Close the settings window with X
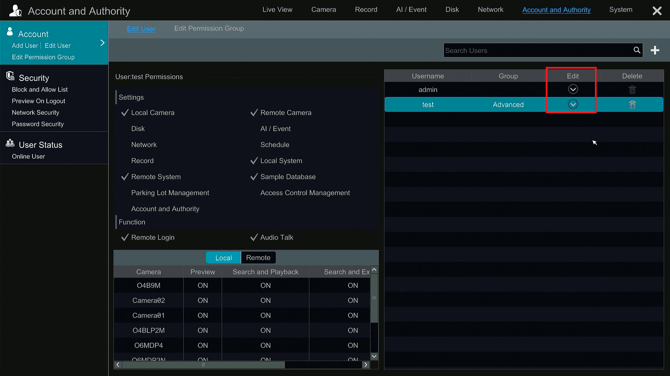 (657, 11)
